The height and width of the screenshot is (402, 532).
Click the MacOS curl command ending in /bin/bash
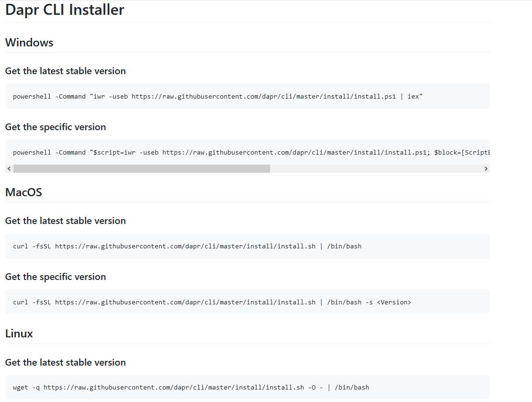pyautogui.click(x=187, y=246)
